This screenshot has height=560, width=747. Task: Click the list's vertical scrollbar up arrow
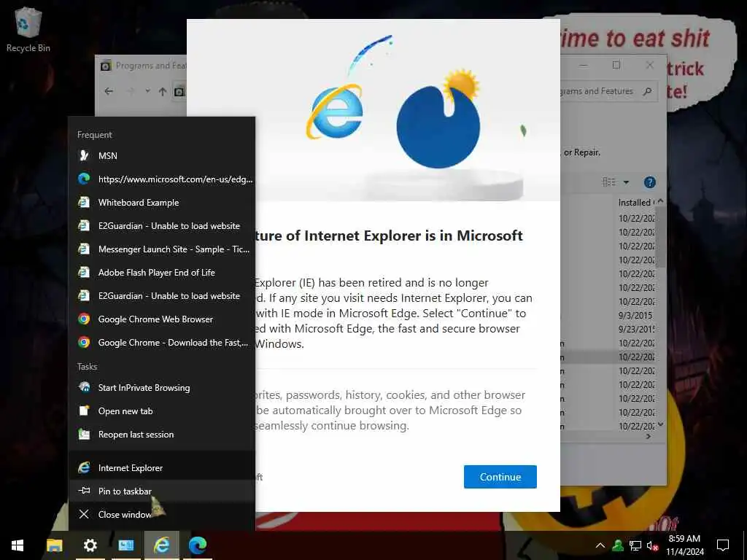pyautogui.click(x=660, y=202)
